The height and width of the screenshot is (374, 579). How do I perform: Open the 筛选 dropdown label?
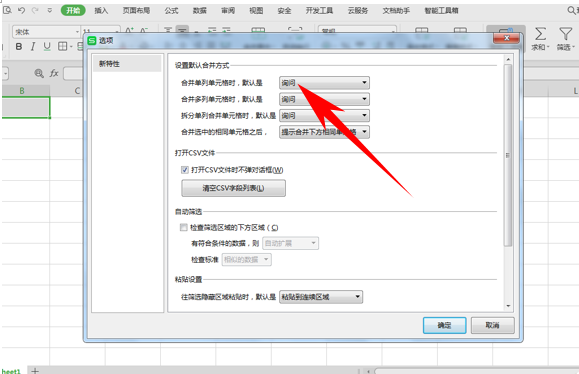565,47
